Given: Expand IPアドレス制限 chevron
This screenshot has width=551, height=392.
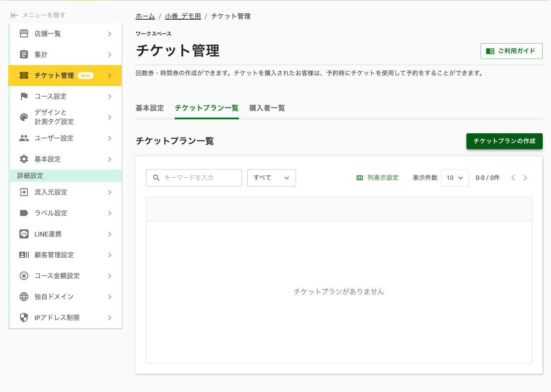Looking at the screenshot, I should [109, 318].
